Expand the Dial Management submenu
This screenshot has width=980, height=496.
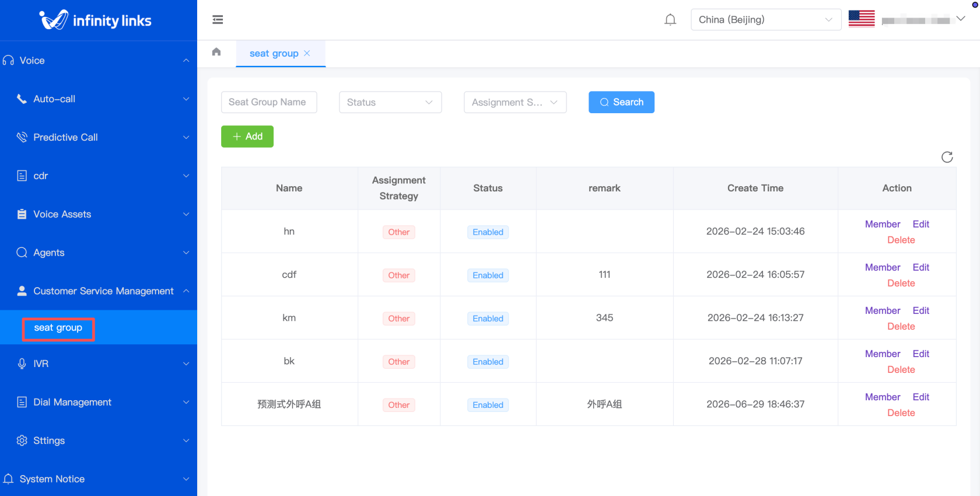pos(186,402)
